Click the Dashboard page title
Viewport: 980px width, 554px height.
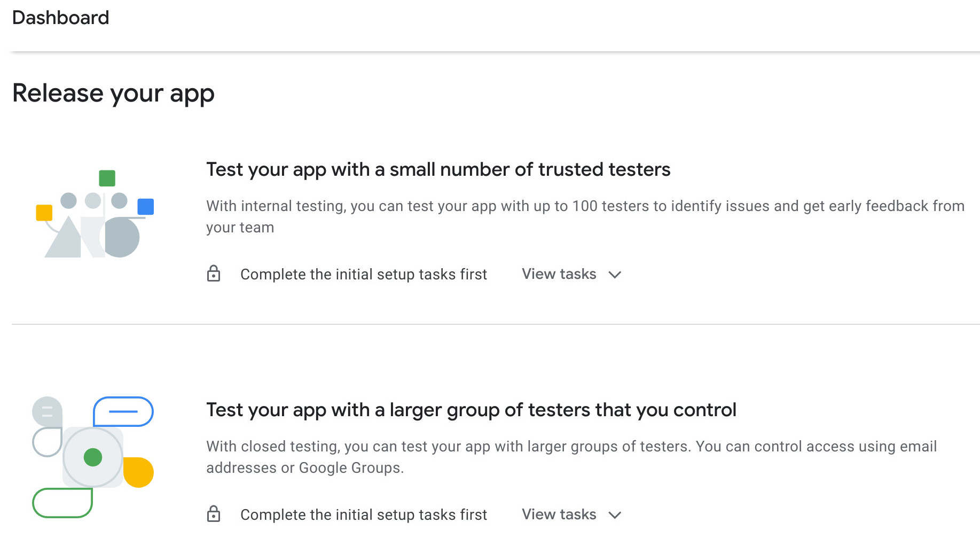[x=60, y=18]
